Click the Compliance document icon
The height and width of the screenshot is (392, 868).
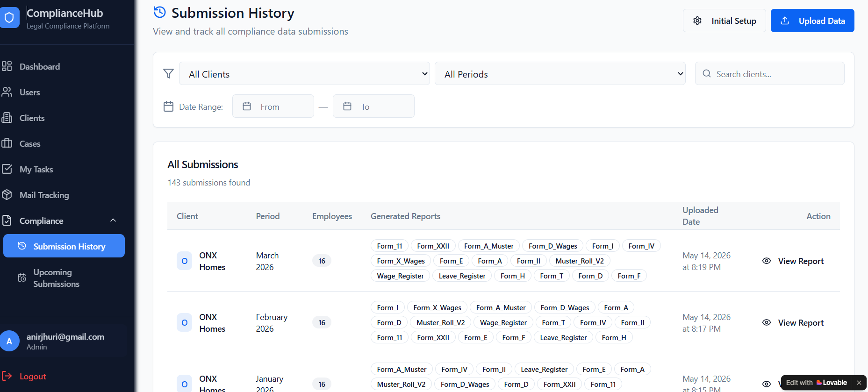click(x=7, y=221)
